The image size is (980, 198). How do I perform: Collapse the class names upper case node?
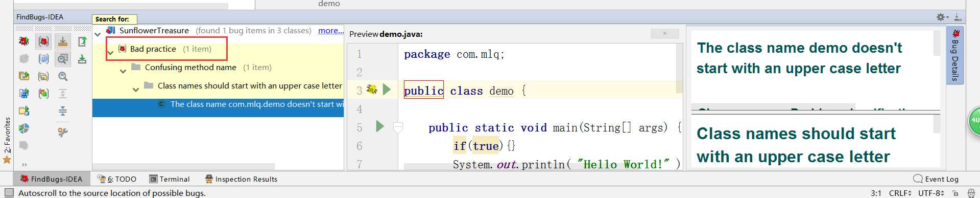click(x=136, y=90)
